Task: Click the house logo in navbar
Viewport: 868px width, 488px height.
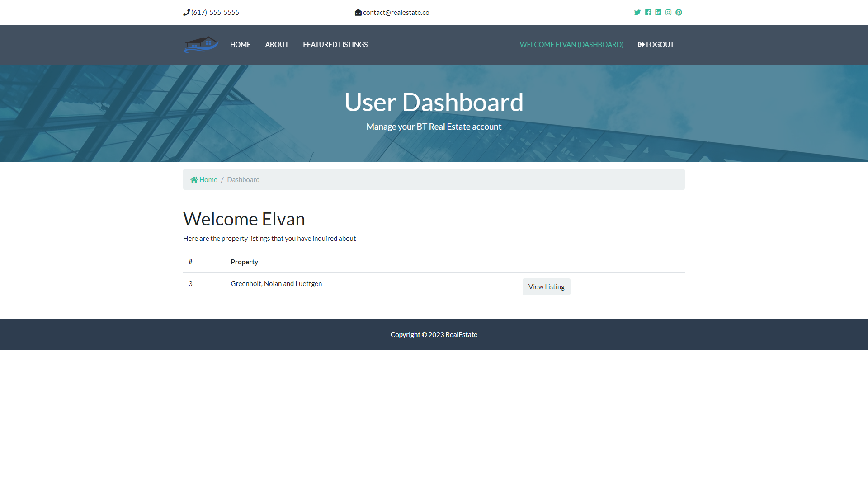Action: click(201, 44)
